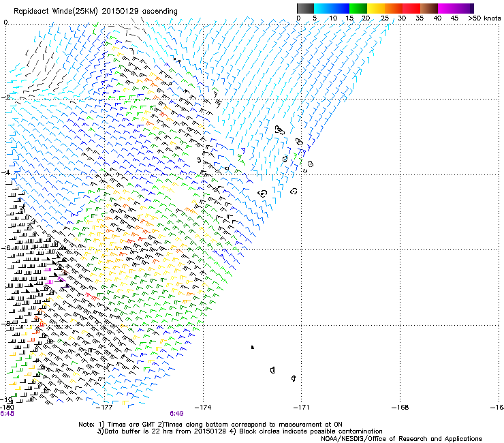504x443 pixels.
Task: Click the '-177' longitude axis label
Action: (104, 408)
